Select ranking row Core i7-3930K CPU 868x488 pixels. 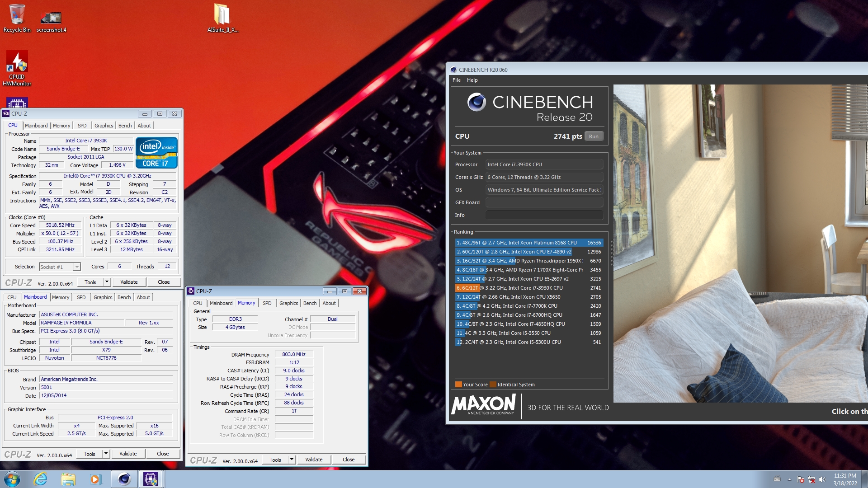click(x=529, y=288)
